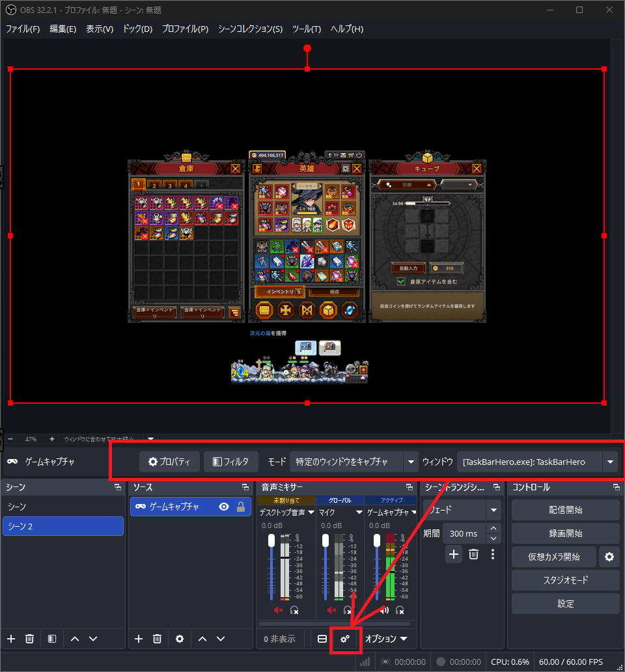Enable スタジオモード
Viewport: 625px width, 672px height.
(566, 580)
